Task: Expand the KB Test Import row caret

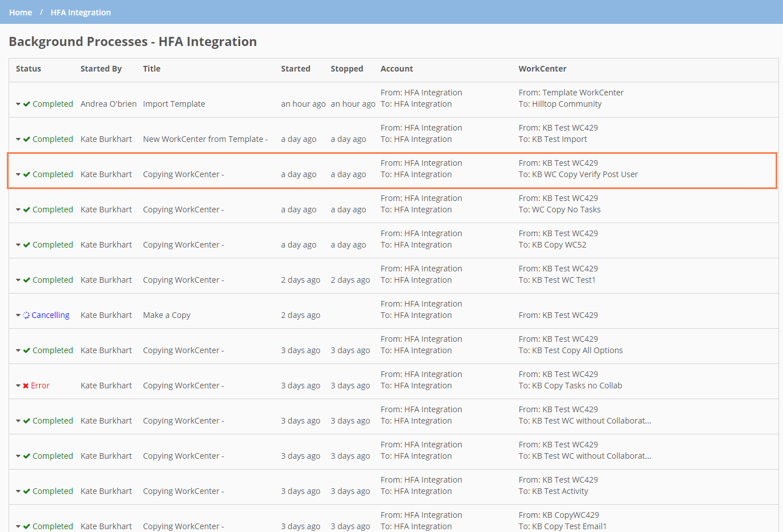Action: [18, 140]
